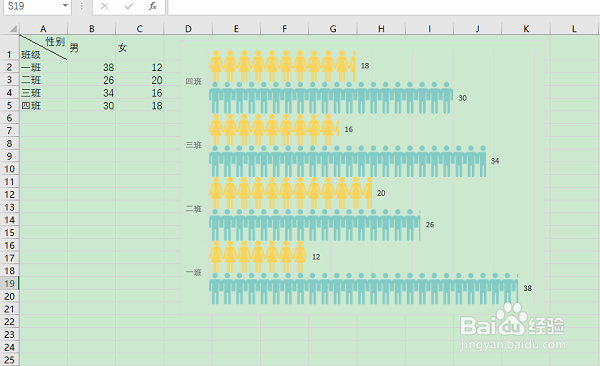Click cell C5 with value 18

tap(140, 105)
